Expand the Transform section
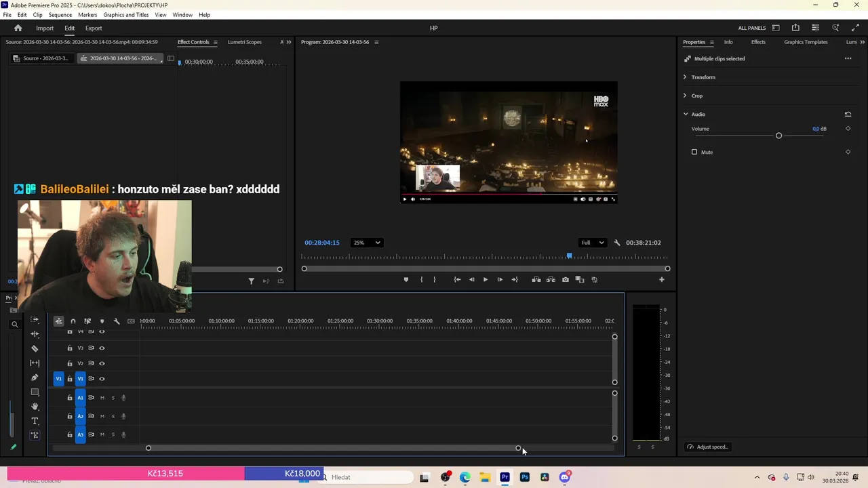Screen dimensions: 868x488 click(x=685, y=77)
